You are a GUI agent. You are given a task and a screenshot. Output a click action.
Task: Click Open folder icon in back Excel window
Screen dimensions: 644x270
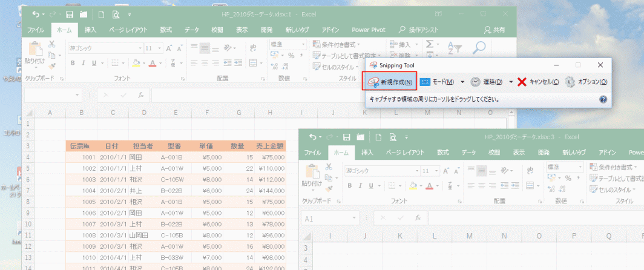click(84, 15)
